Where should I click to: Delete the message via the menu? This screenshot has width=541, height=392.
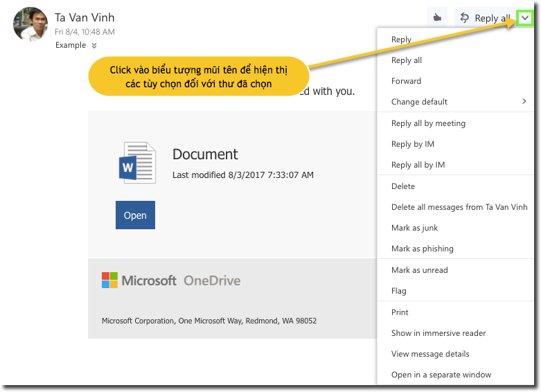point(403,186)
